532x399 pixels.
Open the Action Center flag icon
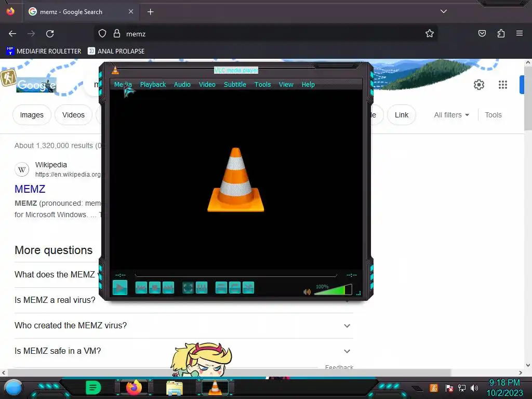click(449, 388)
